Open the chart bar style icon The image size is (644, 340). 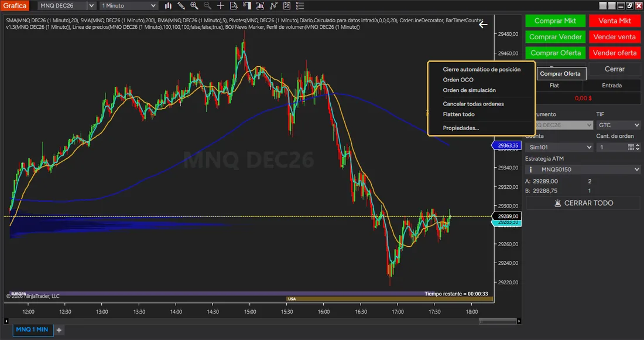(x=168, y=6)
